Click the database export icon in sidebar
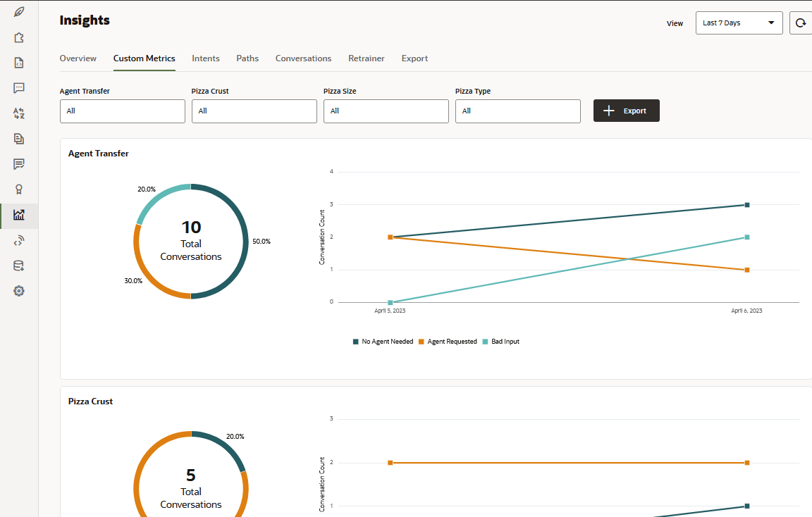 (x=19, y=265)
